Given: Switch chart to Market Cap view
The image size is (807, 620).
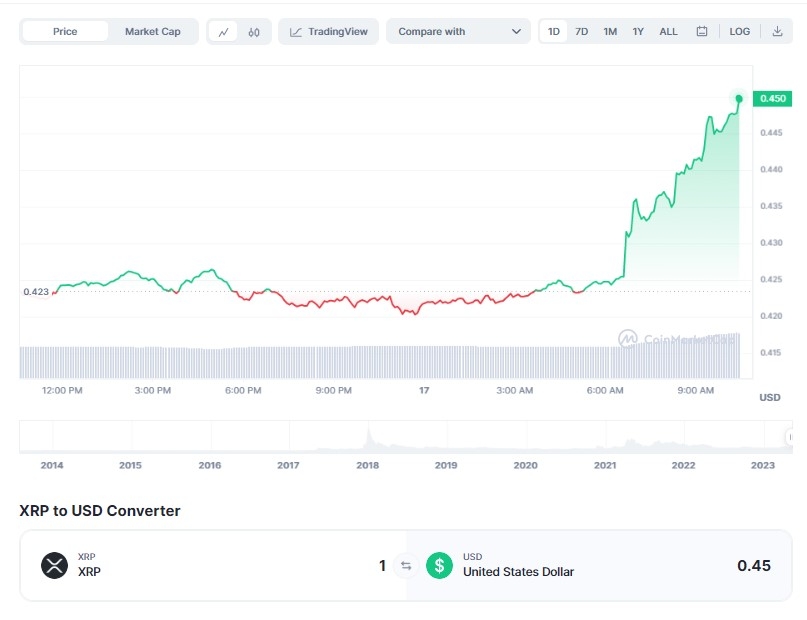Looking at the screenshot, I should click(152, 31).
